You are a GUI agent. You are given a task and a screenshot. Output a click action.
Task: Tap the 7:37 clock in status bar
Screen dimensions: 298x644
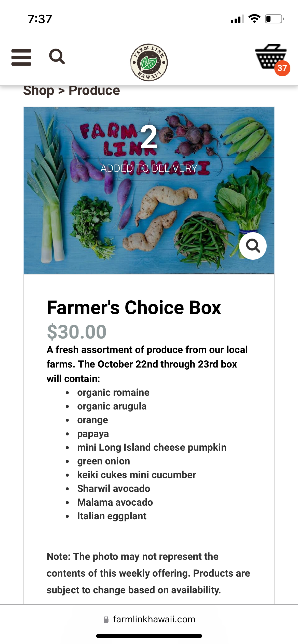[40, 19]
